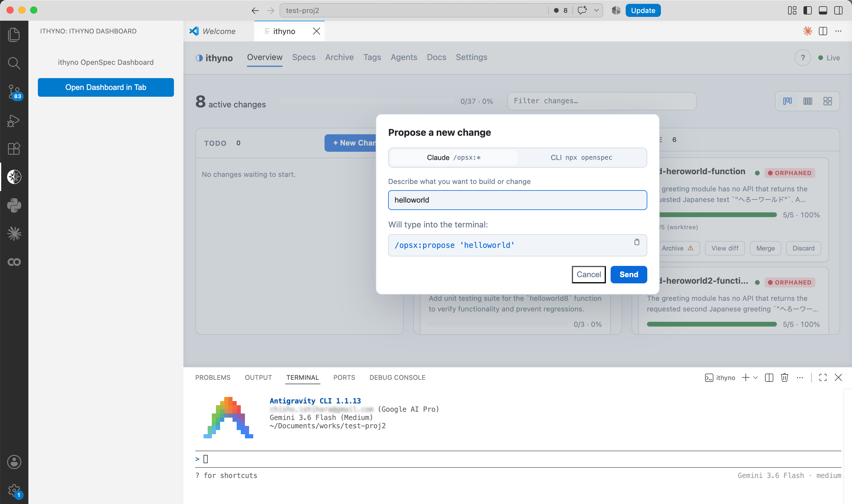852x504 pixels.
Task: Open terminal panel more actions menu
Action: (800, 378)
